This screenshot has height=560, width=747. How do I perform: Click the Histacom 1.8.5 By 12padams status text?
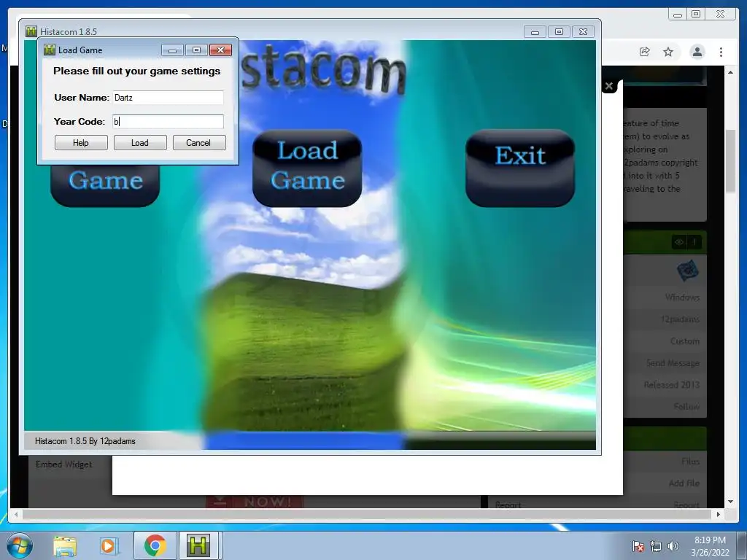[x=85, y=441]
